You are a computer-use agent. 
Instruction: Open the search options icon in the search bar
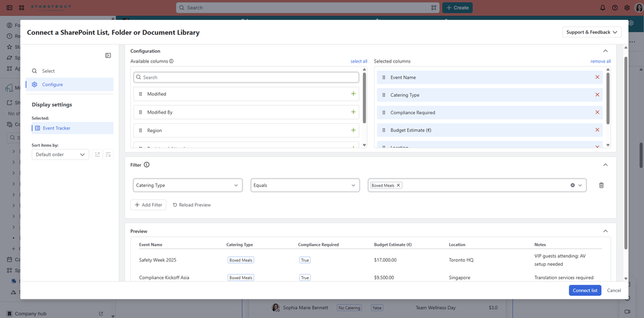pos(434,7)
